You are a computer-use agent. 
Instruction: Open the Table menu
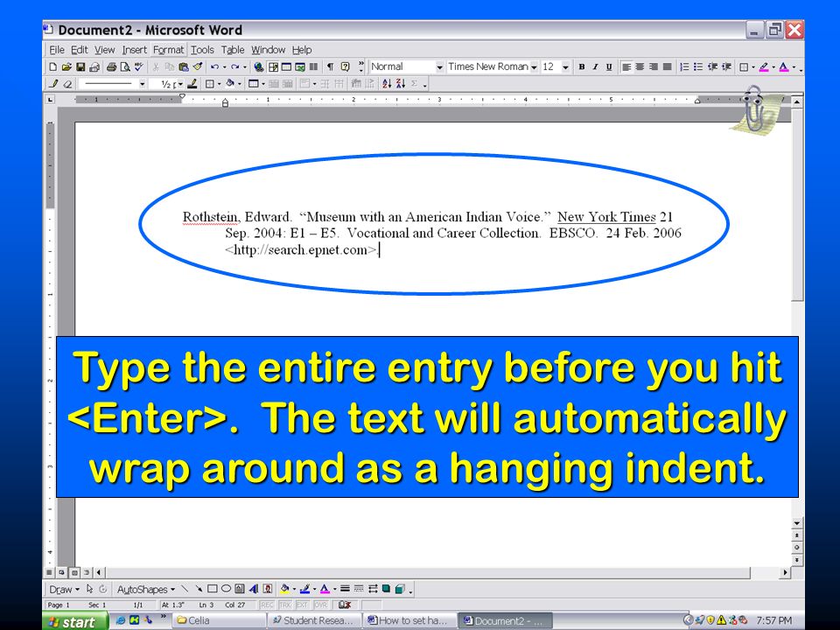(x=233, y=50)
